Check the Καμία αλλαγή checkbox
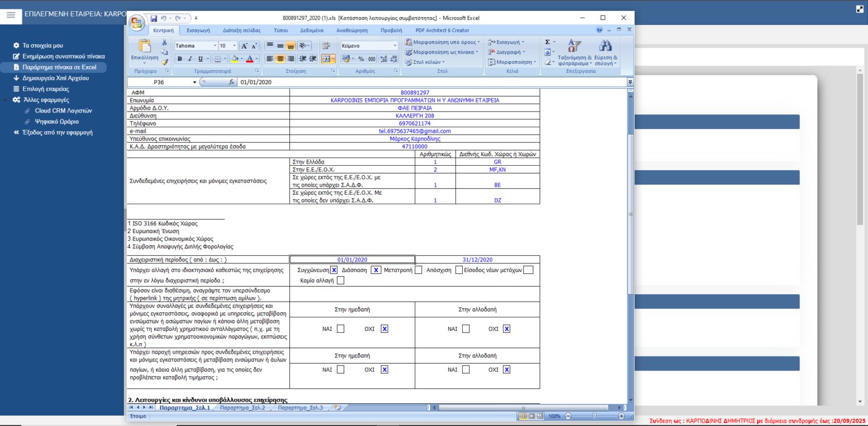This screenshot has height=426, width=868. click(x=340, y=280)
